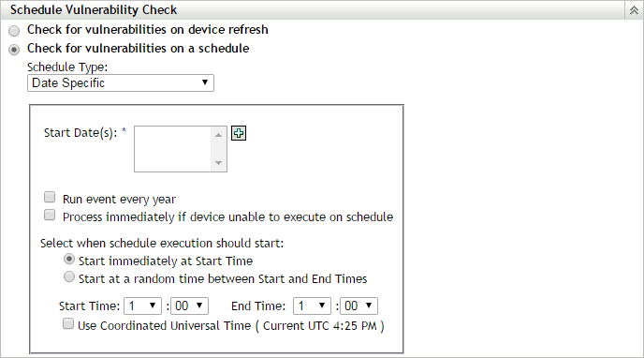Image resolution: width=644 pixels, height=358 pixels.
Task: Collapse the Schedule Vulnerability Check panel
Action: click(634, 10)
